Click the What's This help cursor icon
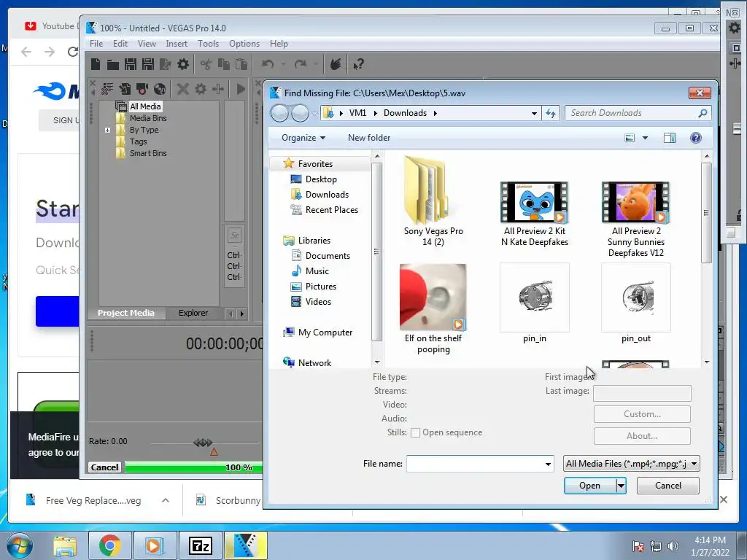 358,64
